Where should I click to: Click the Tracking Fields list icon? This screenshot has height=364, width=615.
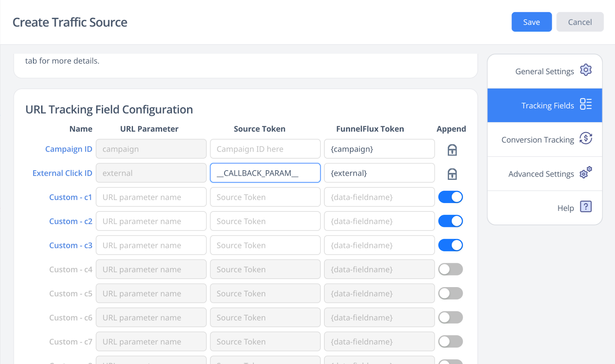pos(585,104)
